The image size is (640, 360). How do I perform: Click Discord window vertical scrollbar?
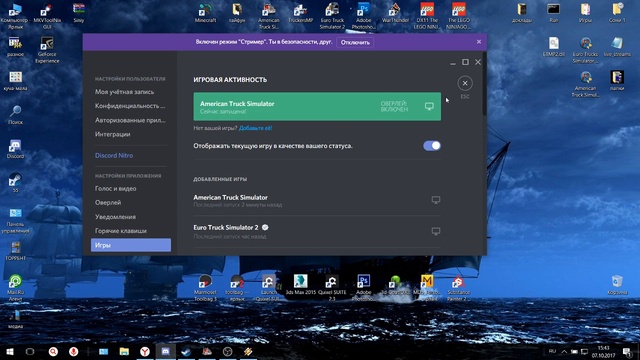[x=484, y=84]
